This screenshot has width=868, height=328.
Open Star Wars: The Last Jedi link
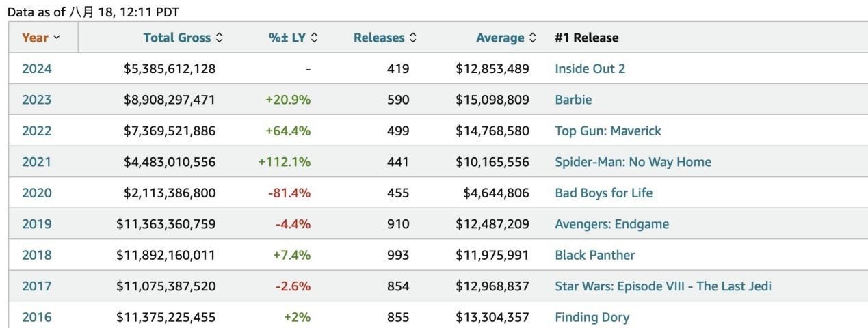click(663, 286)
